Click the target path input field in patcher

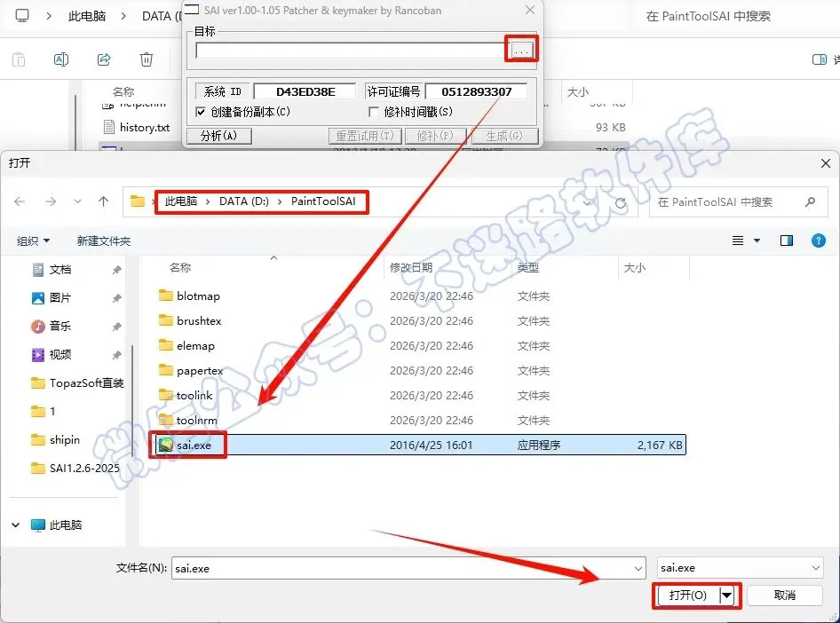(351, 51)
